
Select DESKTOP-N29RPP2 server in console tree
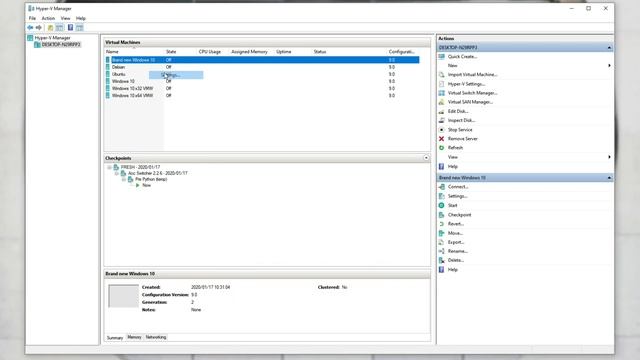pos(61,44)
